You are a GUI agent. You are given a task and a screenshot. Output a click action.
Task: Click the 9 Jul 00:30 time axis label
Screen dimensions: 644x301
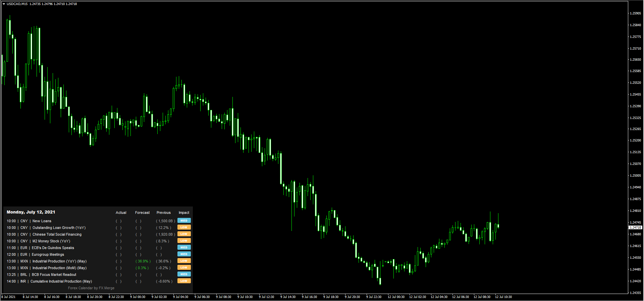(x=138, y=297)
